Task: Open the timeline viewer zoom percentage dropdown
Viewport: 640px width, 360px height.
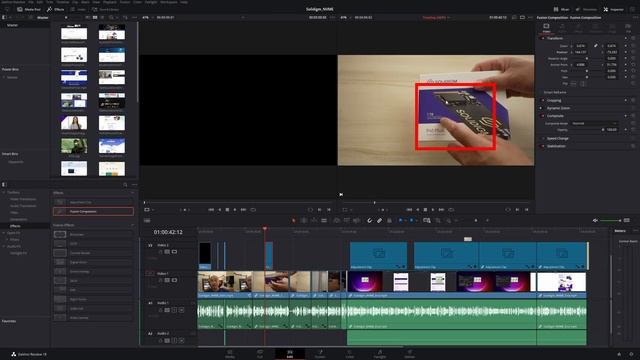Action: click(x=345, y=18)
